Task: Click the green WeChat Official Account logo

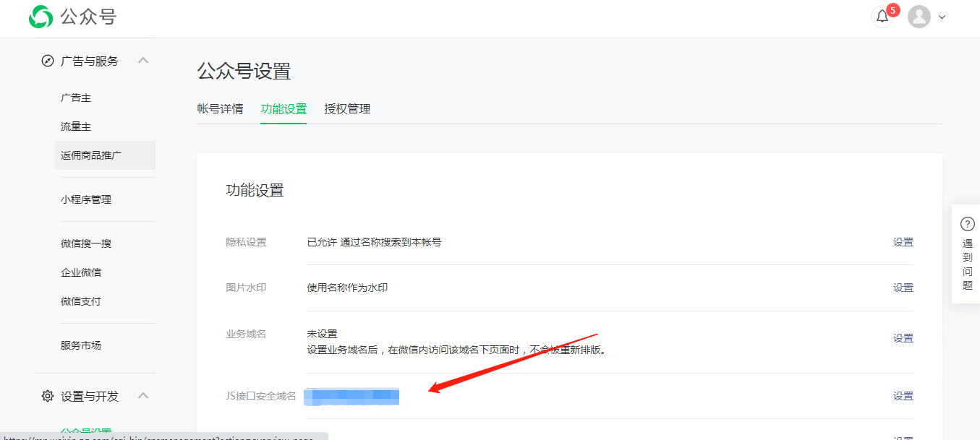Action: pos(41,17)
